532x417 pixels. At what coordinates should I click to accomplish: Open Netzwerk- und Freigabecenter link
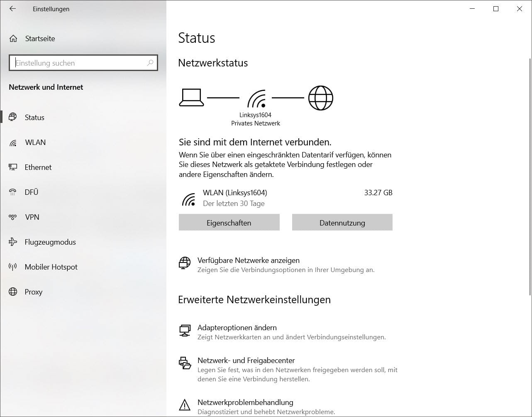pos(246,360)
